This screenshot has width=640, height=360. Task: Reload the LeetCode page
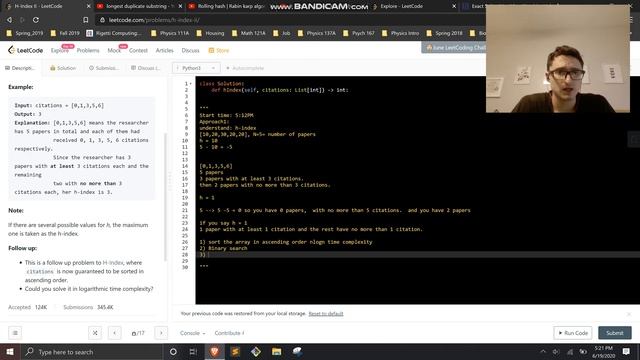pyautogui.click(x=36, y=20)
